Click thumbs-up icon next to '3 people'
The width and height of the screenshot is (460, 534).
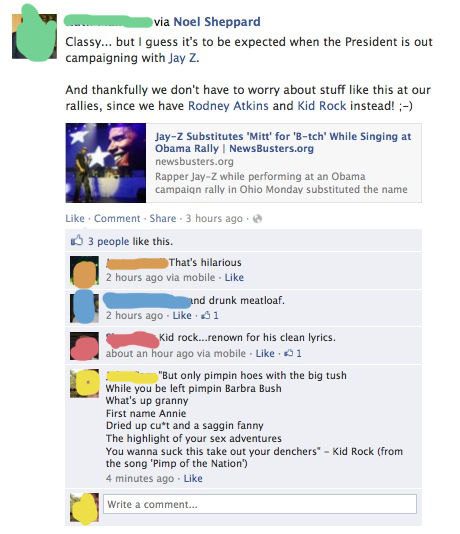click(x=77, y=240)
